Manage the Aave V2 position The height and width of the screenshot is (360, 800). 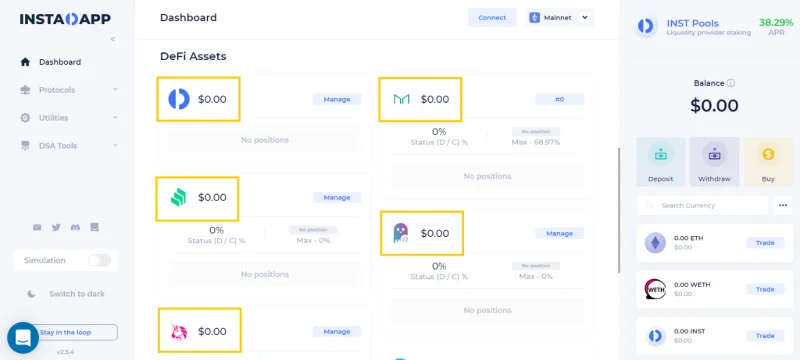[560, 234]
